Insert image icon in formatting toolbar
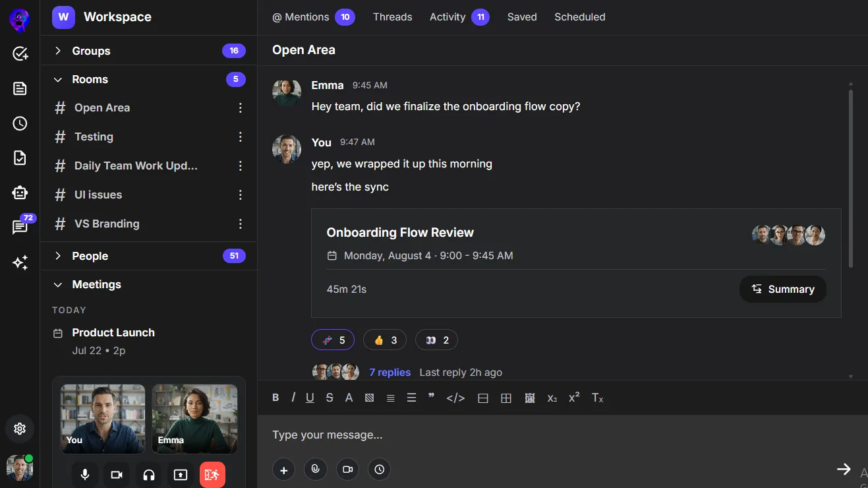 (529, 398)
